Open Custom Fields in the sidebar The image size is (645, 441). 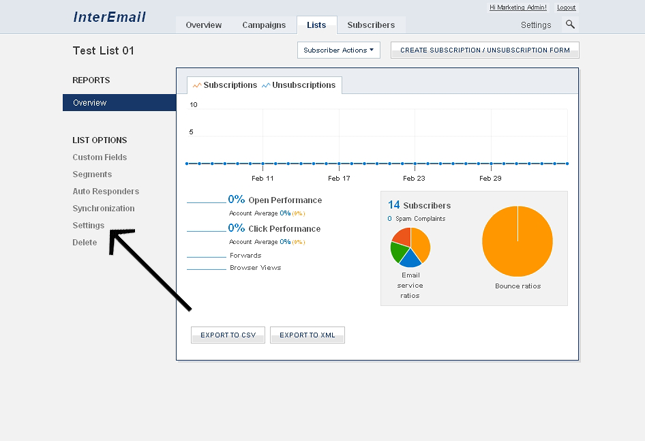coord(99,157)
